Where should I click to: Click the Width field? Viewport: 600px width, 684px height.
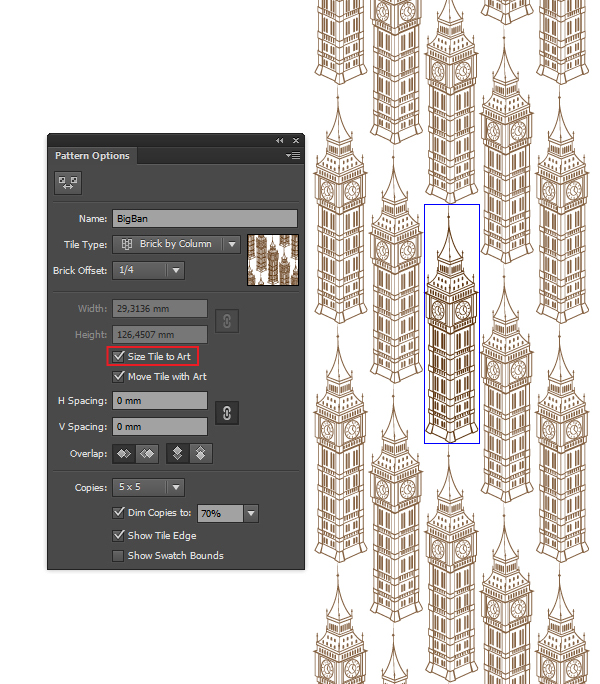[160, 309]
